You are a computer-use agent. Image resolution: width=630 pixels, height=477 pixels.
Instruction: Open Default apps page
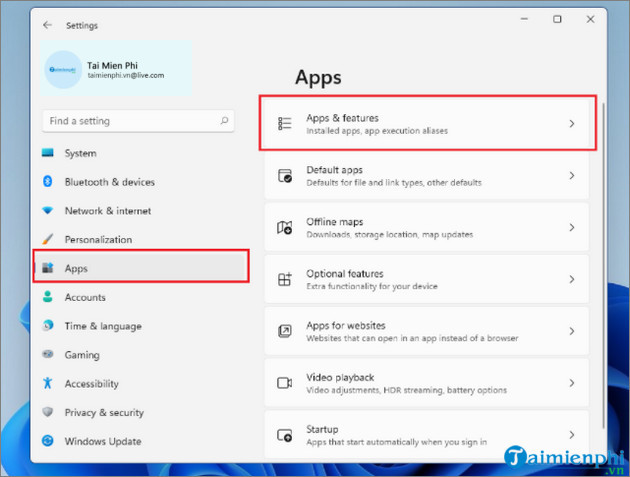tap(427, 176)
